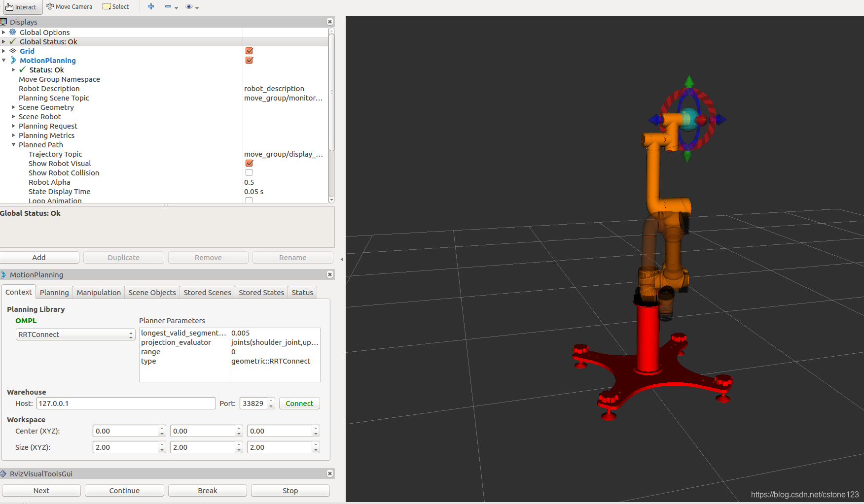This screenshot has height=504, width=864.
Task: Open the RRTConnect planner dropdown
Action: [75, 335]
